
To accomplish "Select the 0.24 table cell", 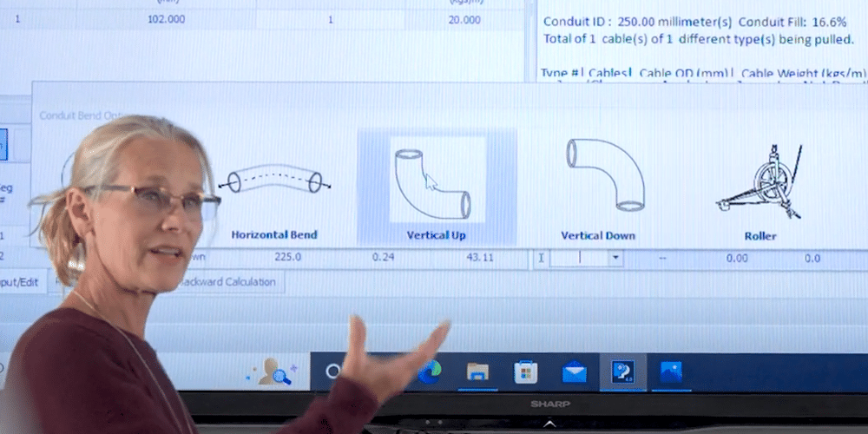I will (383, 258).
